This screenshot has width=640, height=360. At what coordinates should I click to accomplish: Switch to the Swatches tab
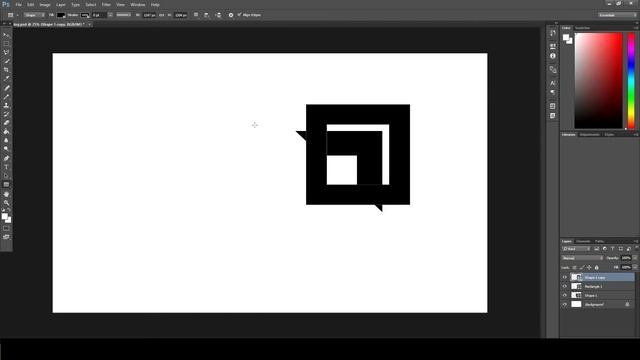(582, 28)
